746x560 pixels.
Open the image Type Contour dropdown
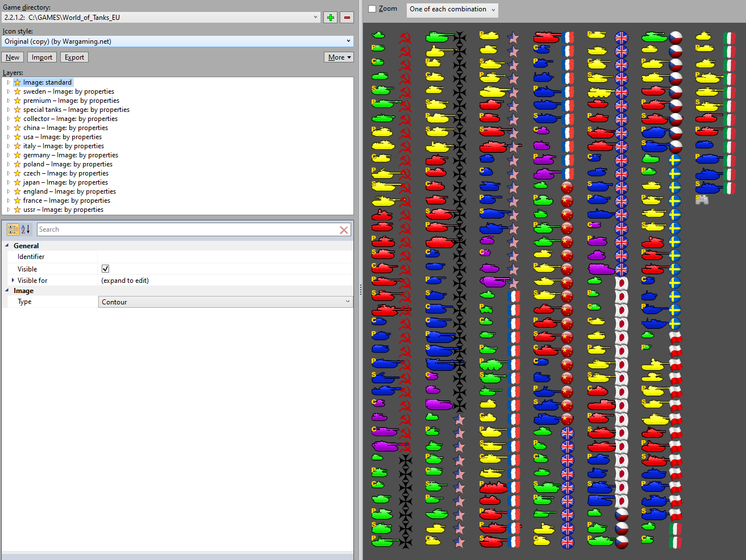point(226,302)
